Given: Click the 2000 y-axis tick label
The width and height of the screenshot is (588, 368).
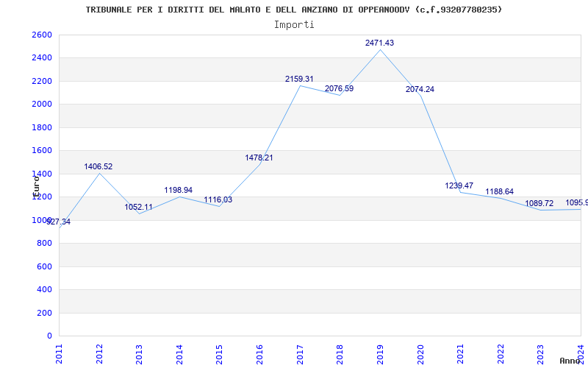Looking at the screenshot, I should 42,105.
